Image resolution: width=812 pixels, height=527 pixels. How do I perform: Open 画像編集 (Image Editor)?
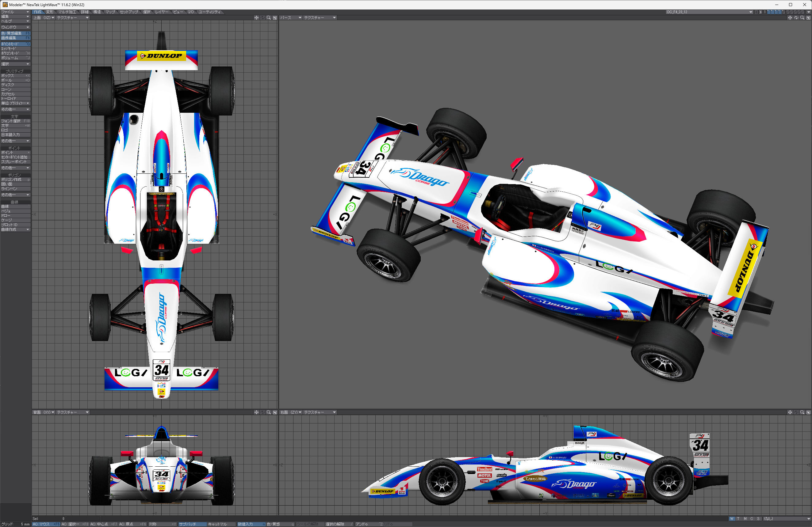pos(15,38)
